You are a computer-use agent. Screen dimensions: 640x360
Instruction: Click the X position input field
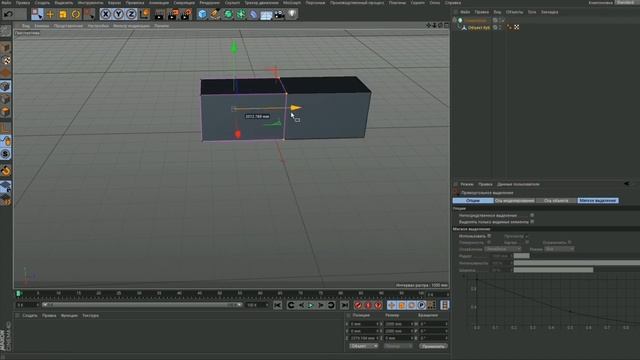[363, 324]
